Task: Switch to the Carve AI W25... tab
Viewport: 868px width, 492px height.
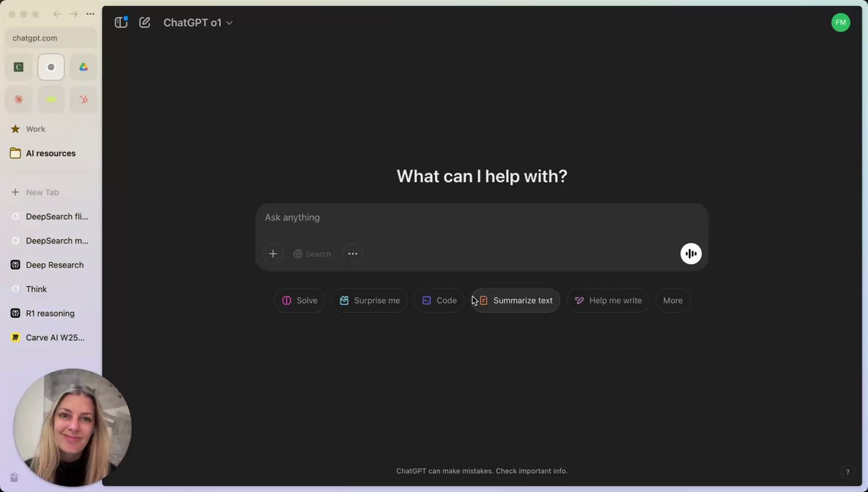Action: [51, 338]
